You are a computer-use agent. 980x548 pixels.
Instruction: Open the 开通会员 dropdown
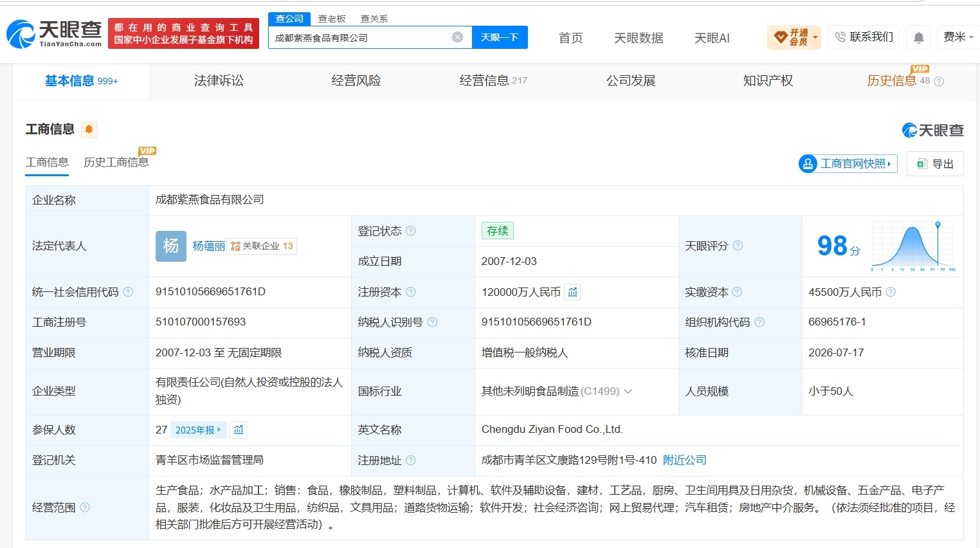tap(795, 37)
